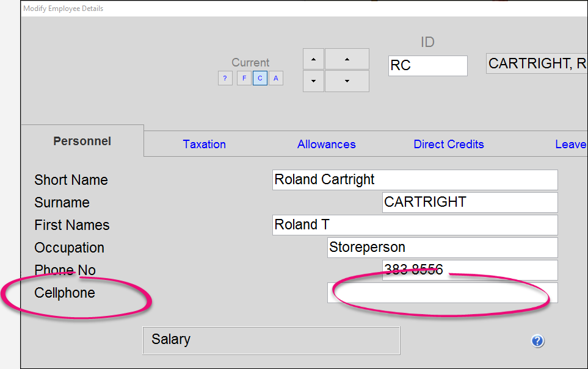Click the 'Occupation' label
Viewport: 588px width, 369px height.
tap(70, 248)
